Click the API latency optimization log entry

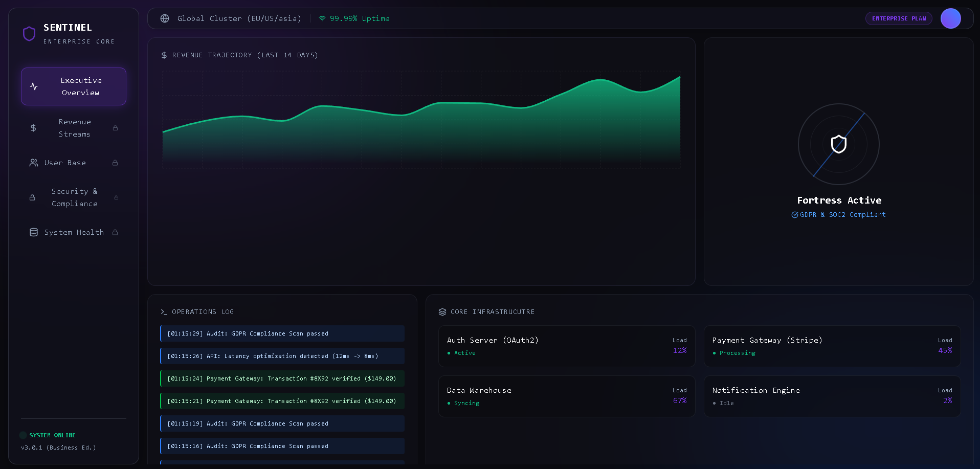click(x=282, y=356)
